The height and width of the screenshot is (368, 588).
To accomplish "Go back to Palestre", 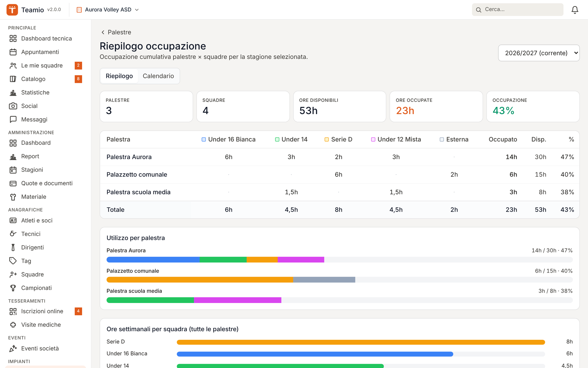I will click(116, 32).
